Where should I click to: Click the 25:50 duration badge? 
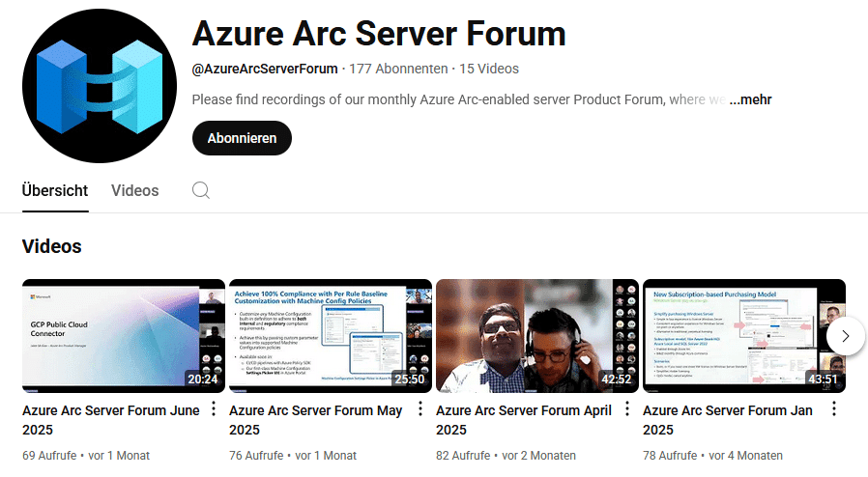tap(410, 379)
